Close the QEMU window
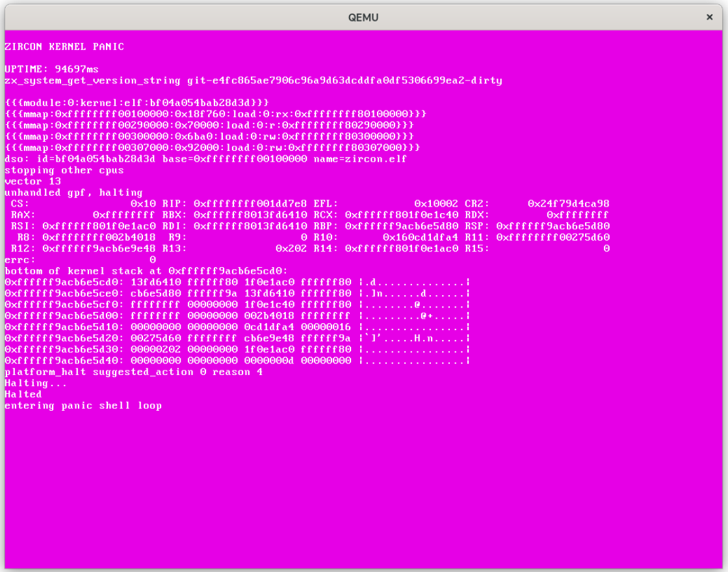 (709, 17)
